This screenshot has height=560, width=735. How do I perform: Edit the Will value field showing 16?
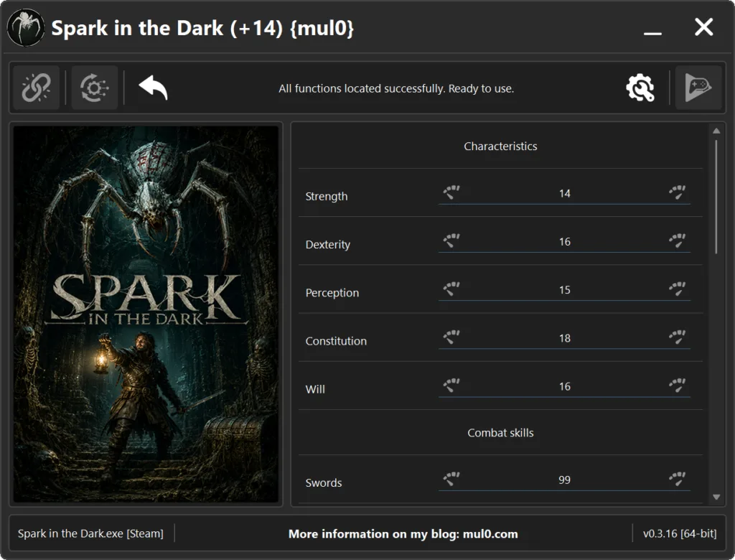564,386
